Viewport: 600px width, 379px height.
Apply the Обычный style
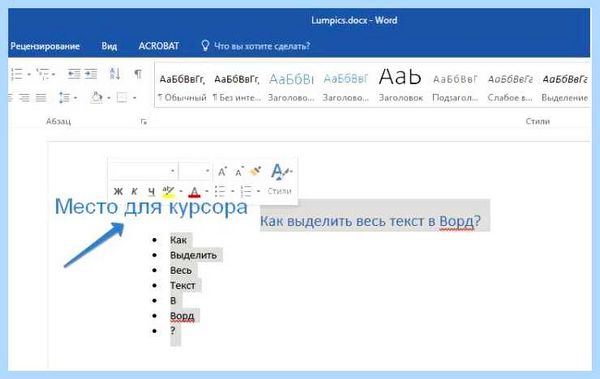182,87
